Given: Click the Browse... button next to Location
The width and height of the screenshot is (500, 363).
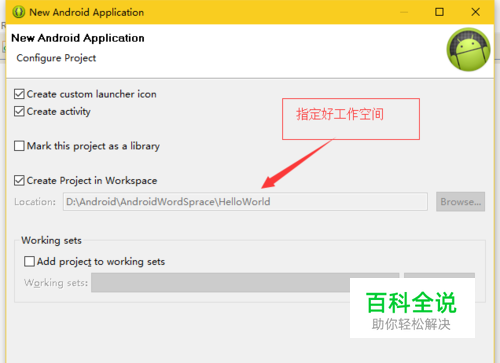Looking at the screenshot, I should [x=460, y=202].
